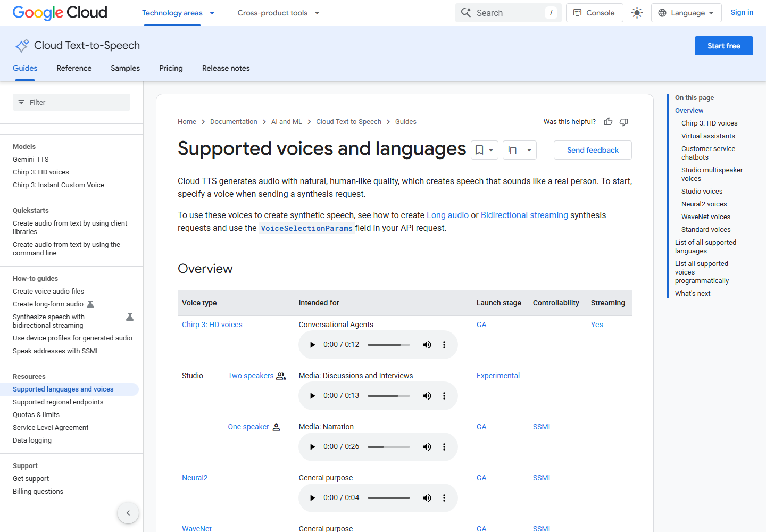Open the Two speakers link
766x532 pixels.
[251, 376]
